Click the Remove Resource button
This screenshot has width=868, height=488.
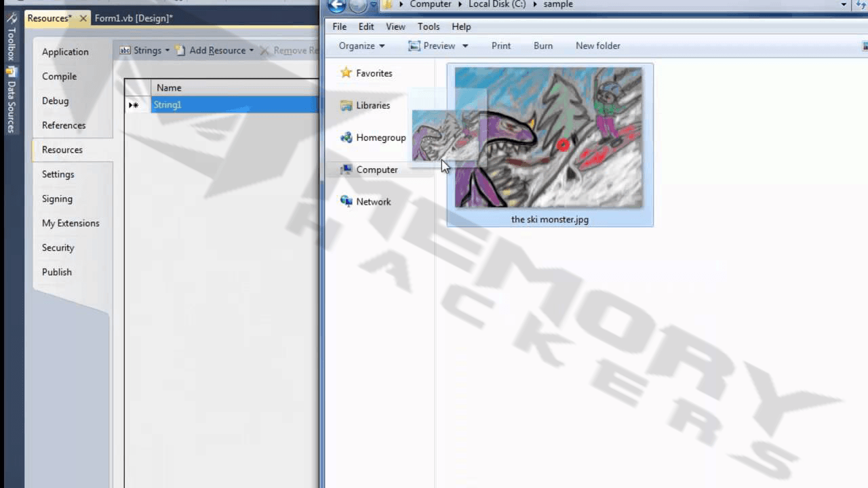click(x=289, y=51)
